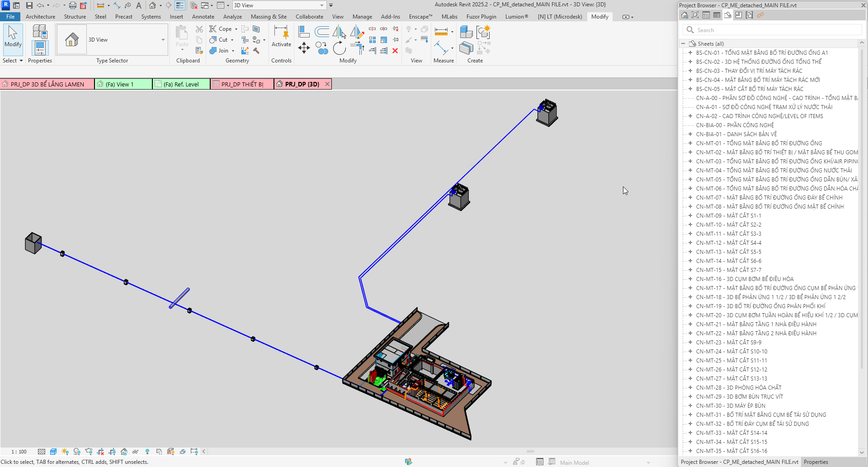Open the Join dropdown arrow
This screenshot has width=868, height=467.
[233, 51]
